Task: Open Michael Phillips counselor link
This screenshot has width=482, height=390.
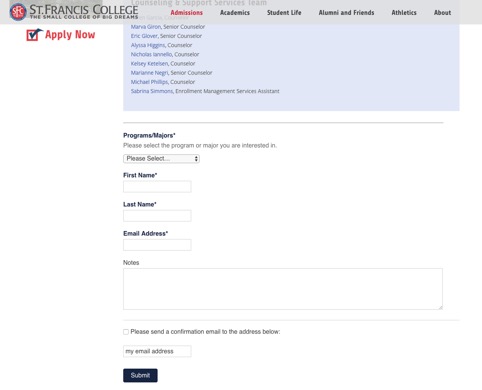Action: coord(149,82)
